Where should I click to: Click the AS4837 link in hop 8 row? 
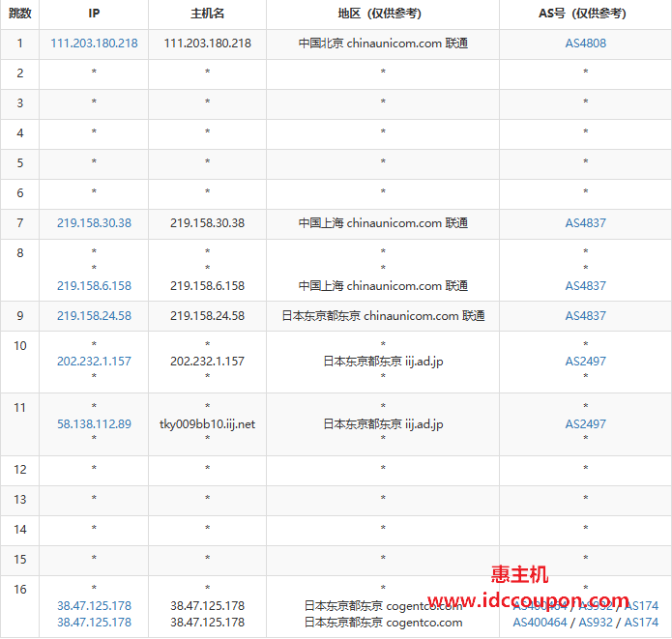point(585,286)
